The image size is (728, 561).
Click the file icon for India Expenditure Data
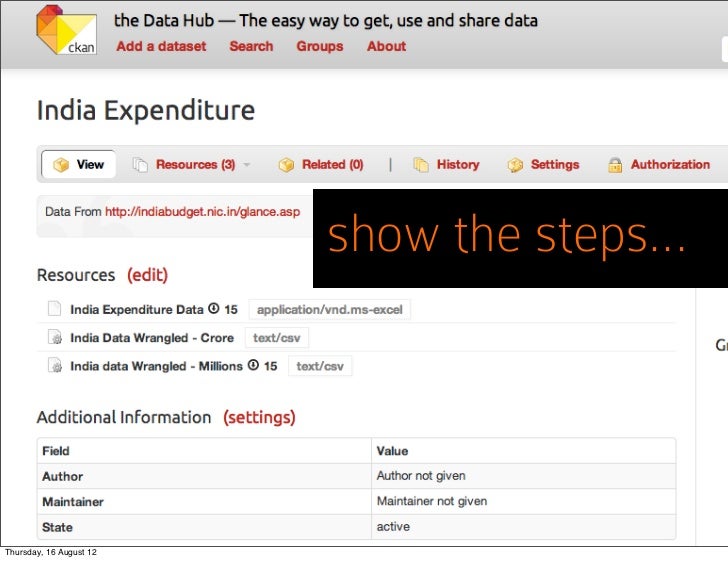(x=55, y=309)
